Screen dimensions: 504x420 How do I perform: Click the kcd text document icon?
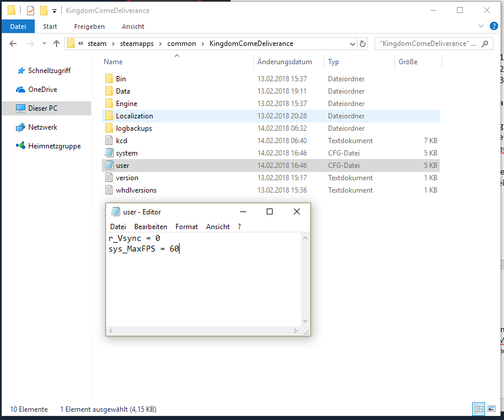(x=110, y=141)
